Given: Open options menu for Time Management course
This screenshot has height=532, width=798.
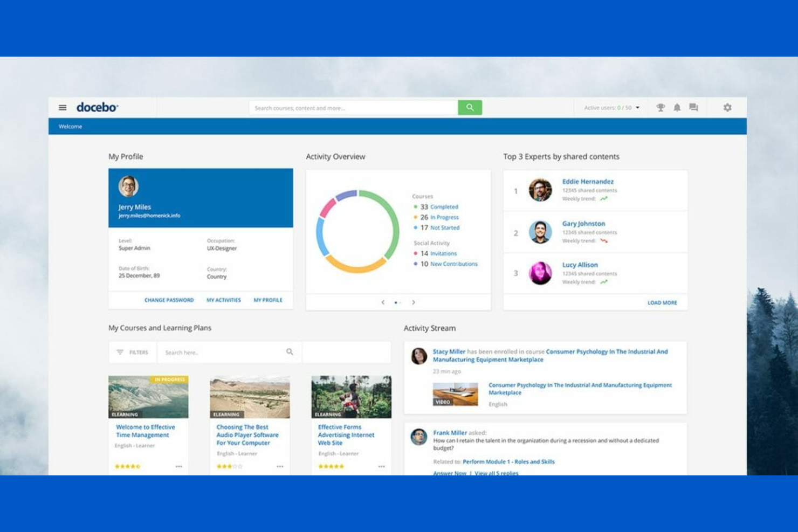Looking at the screenshot, I should tap(178, 467).
